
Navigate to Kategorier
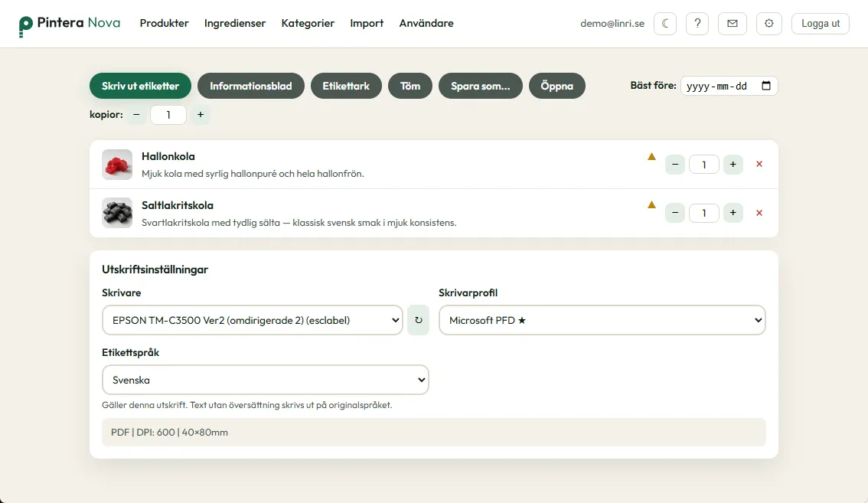(308, 23)
